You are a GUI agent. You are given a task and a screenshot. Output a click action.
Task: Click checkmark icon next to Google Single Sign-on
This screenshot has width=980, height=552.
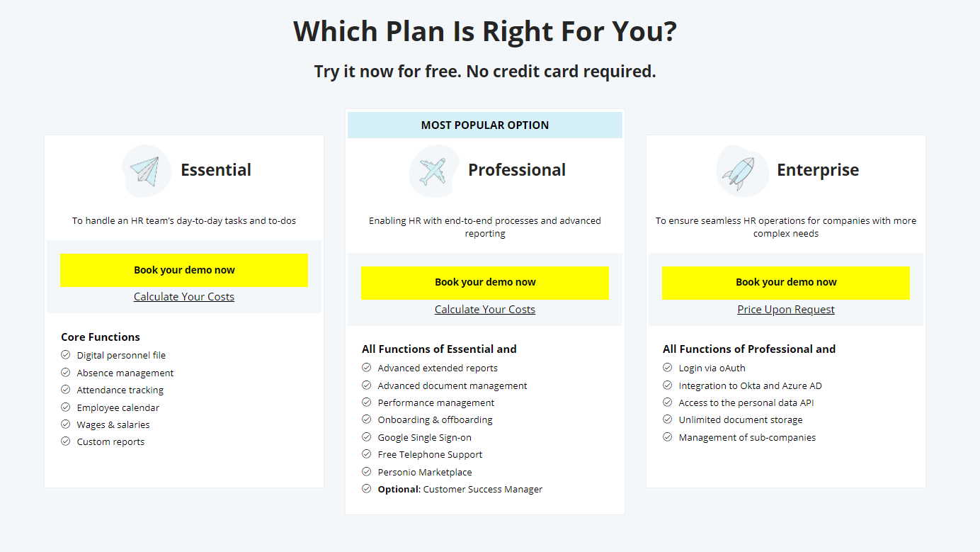coord(367,437)
